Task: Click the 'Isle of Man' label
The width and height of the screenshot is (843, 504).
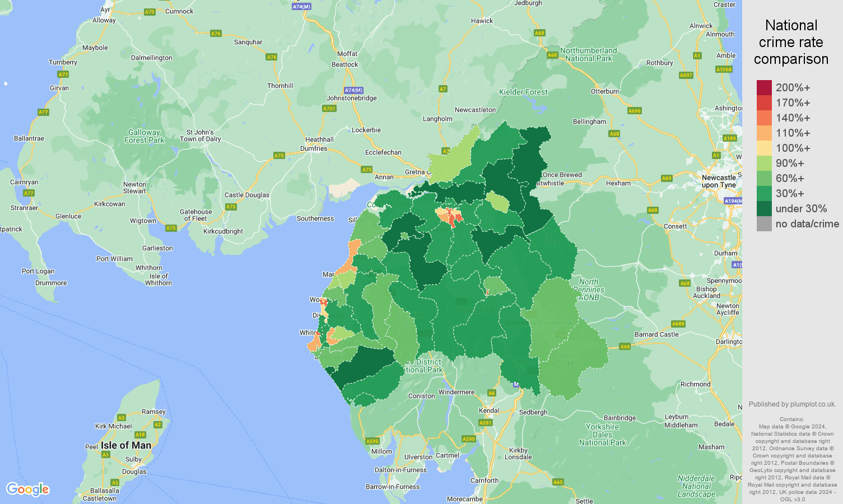Action: [126, 445]
